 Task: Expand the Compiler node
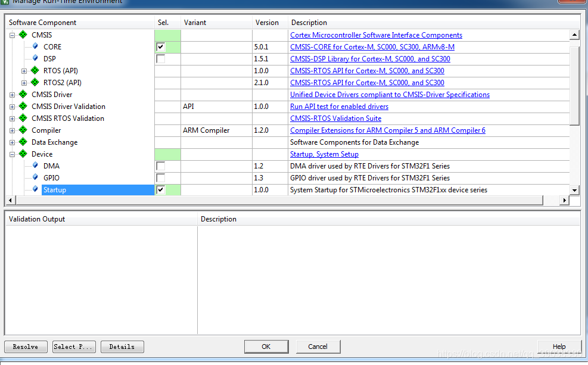pyautogui.click(x=12, y=131)
